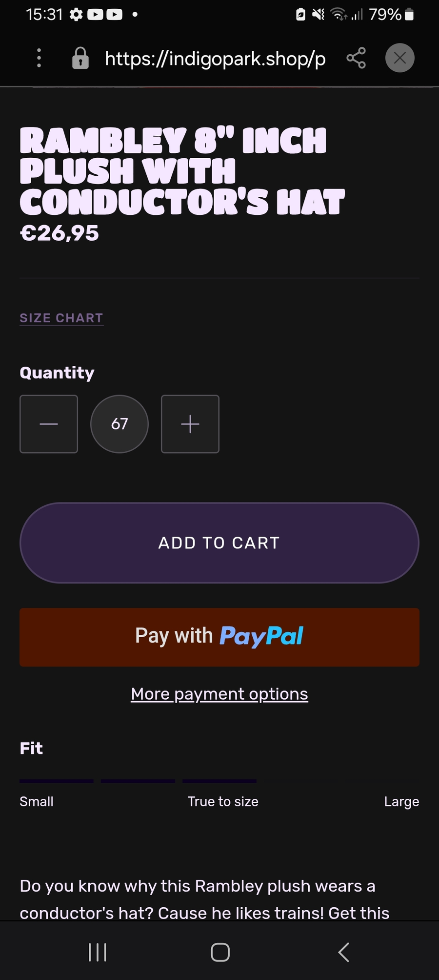This screenshot has width=439, height=980.
Task: Tap the battery icon in status bar
Action: 410,15
